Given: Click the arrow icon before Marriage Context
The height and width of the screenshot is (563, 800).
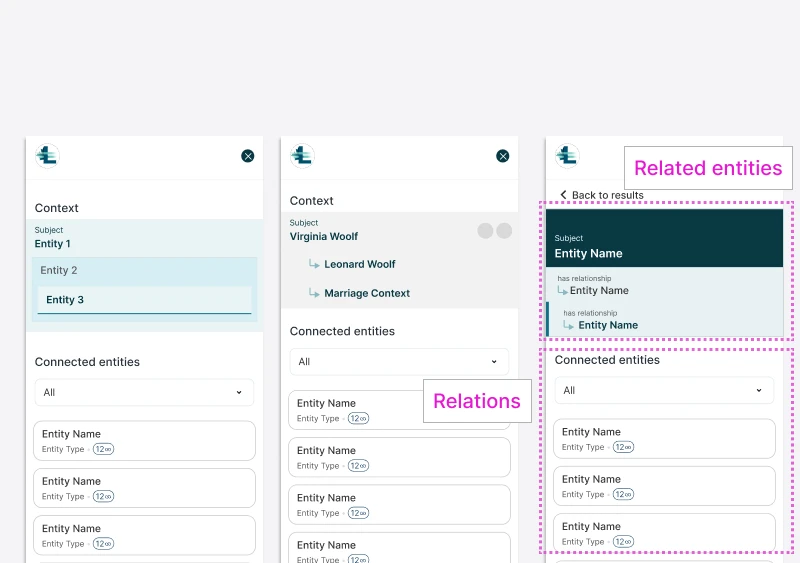Looking at the screenshot, I should coord(314,293).
